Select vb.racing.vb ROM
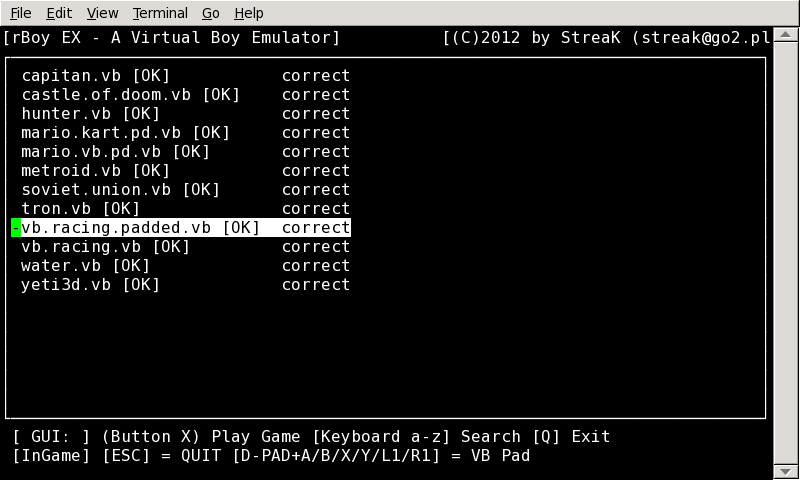The height and width of the screenshot is (480, 800). (186, 247)
